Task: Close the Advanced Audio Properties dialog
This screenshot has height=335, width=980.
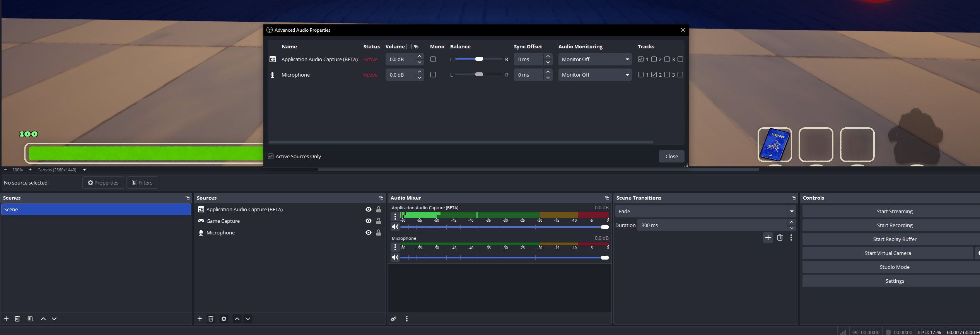Action: click(x=683, y=30)
